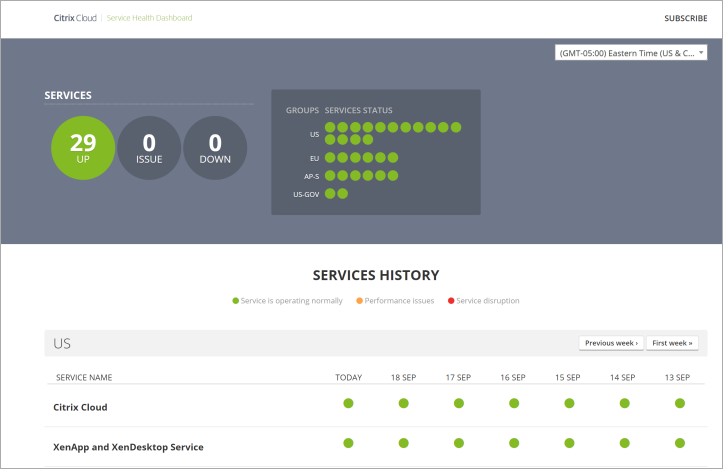Click XenApp and XenDesktop dot for 17 SEP

point(459,443)
